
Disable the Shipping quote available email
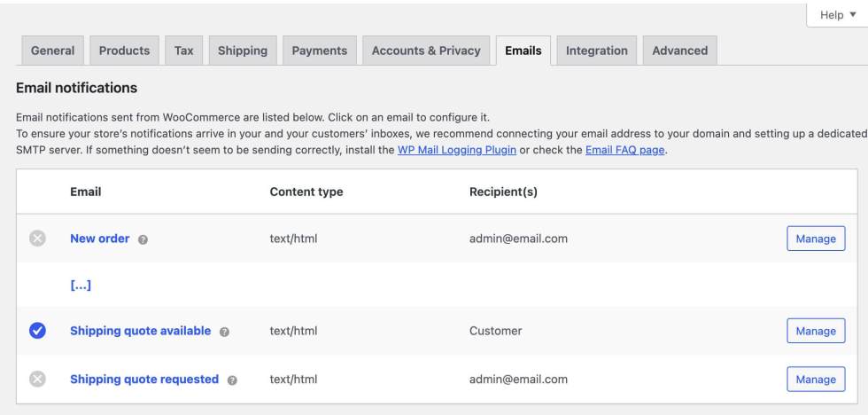click(x=37, y=331)
